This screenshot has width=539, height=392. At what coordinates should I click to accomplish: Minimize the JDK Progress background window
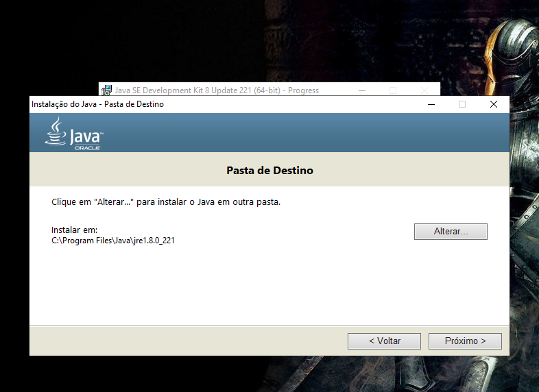[361, 90]
